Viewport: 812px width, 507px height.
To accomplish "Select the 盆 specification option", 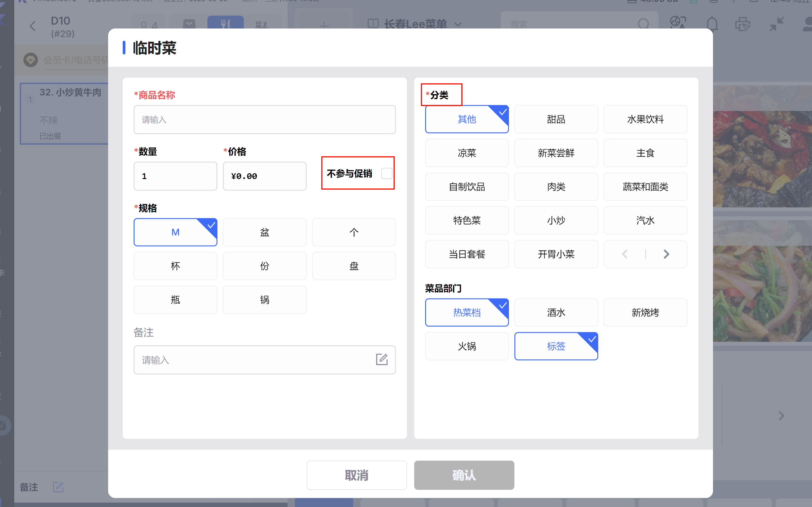I will 264,232.
